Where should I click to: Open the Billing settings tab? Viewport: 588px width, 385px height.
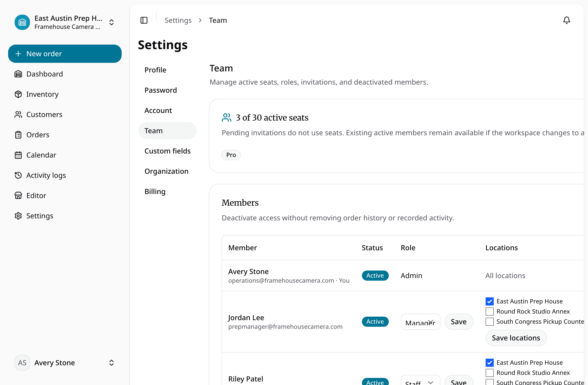click(x=168, y=191)
